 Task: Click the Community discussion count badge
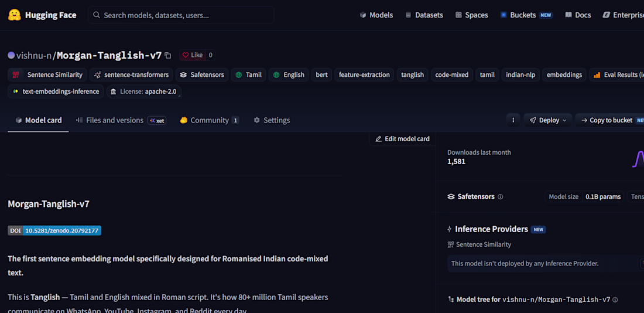pos(235,121)
